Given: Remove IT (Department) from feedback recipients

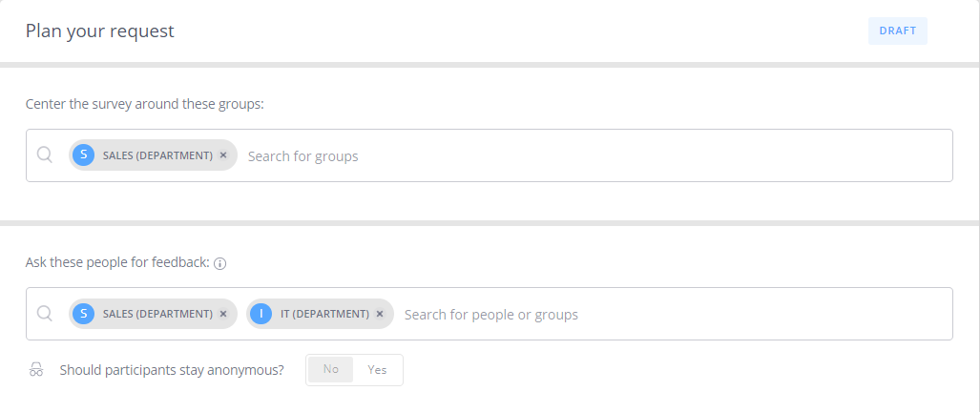Looking at the screenshot, I should 380,314.
